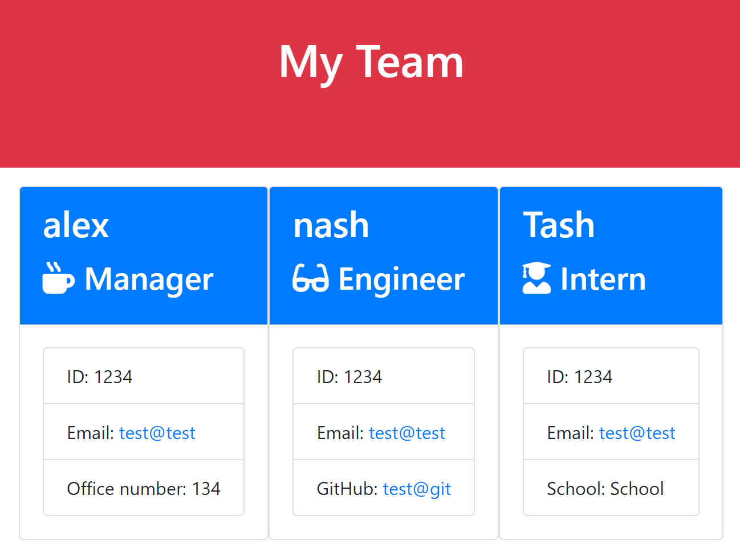
Task: Click the Office number: 134 entry
Action: (143, 489)
